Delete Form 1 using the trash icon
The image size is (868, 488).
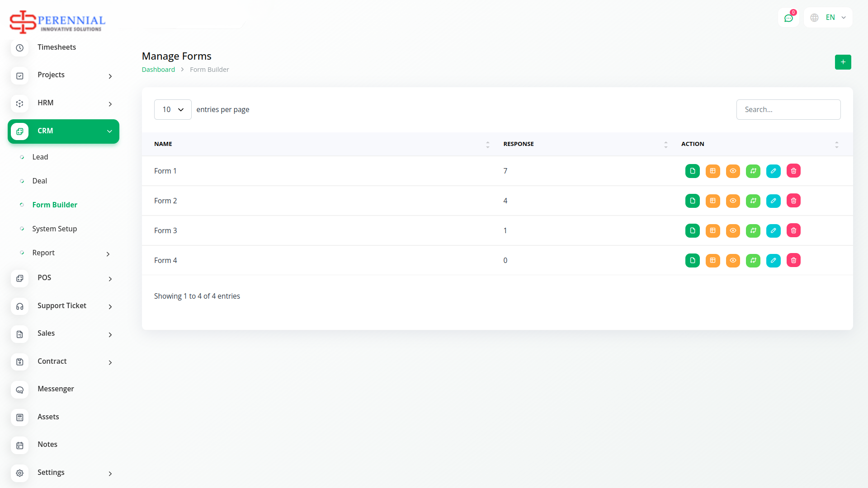(793, 171)
